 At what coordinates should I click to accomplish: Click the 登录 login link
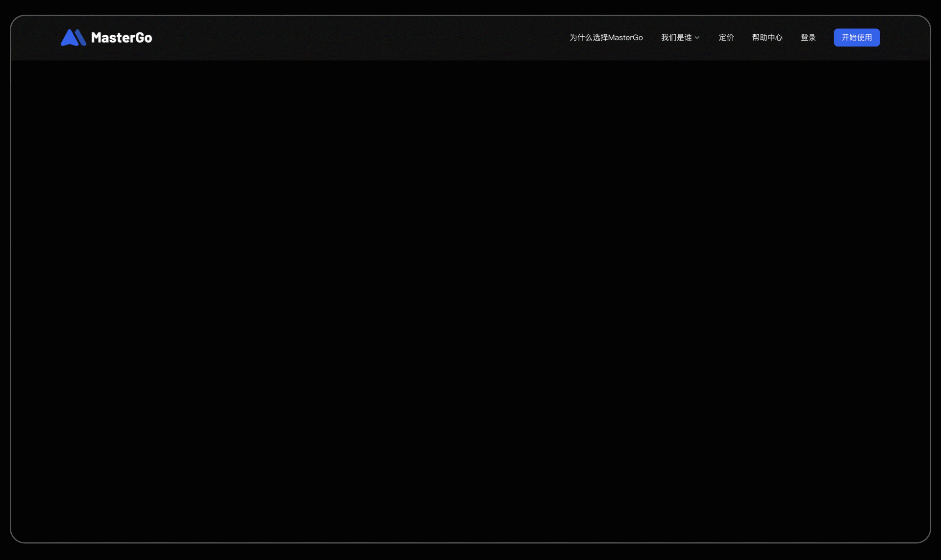click(808, 38)
